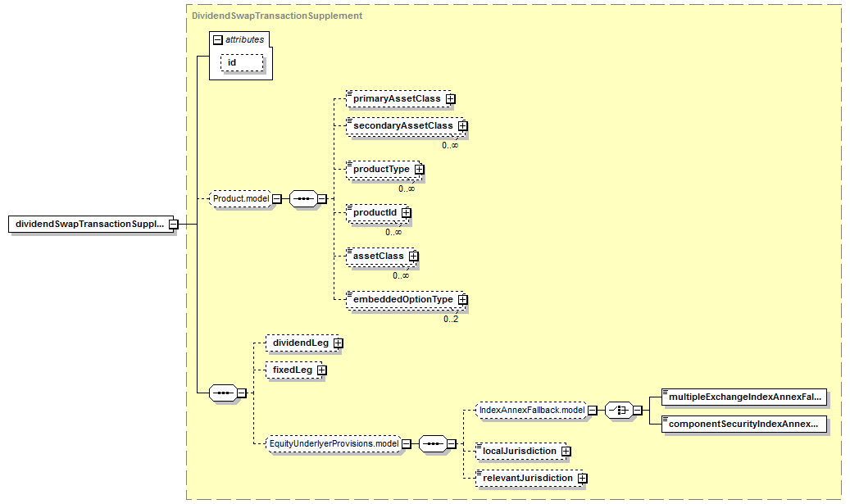Click the attributes label
The width and height of the screenshot is (850, 504).
click(x=244, y=39)
